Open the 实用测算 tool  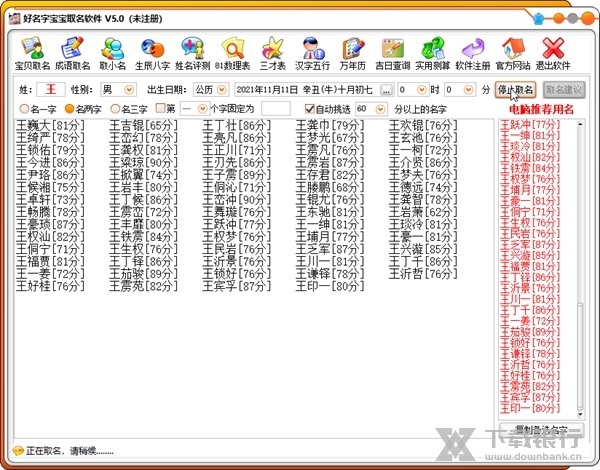tap(432, 54)
